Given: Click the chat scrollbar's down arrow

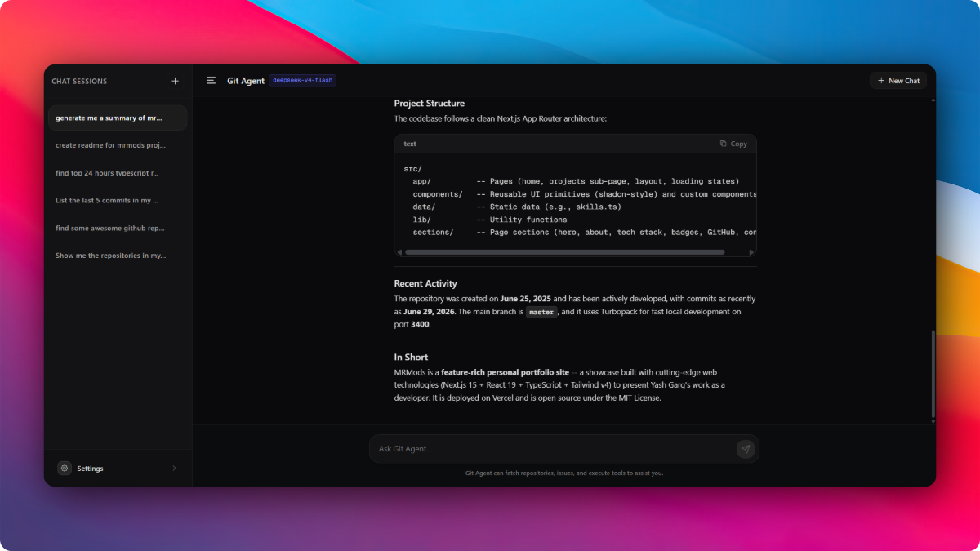Looking at the screenshot, I should tap(933, 421).
